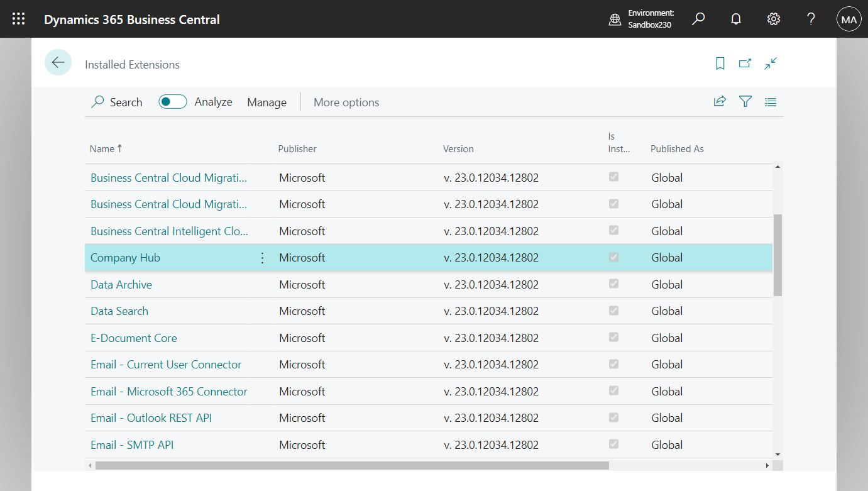The image size is (868, 491).
Task: Click the share icon in the action bar
Action: [720, 102]
